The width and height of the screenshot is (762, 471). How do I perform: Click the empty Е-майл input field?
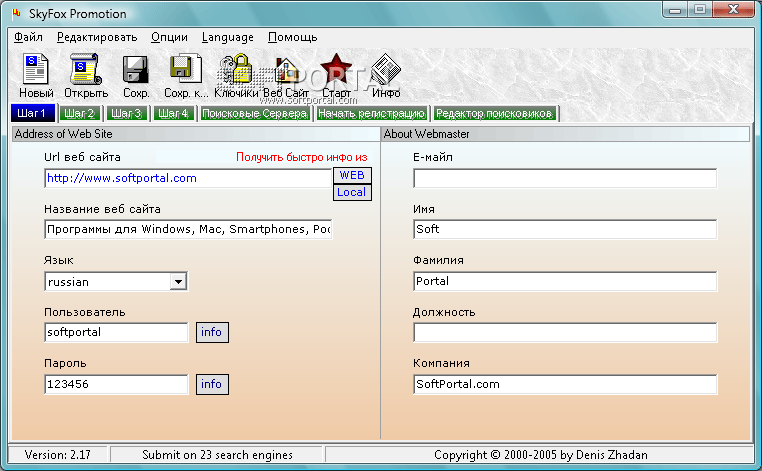[565, 178]
